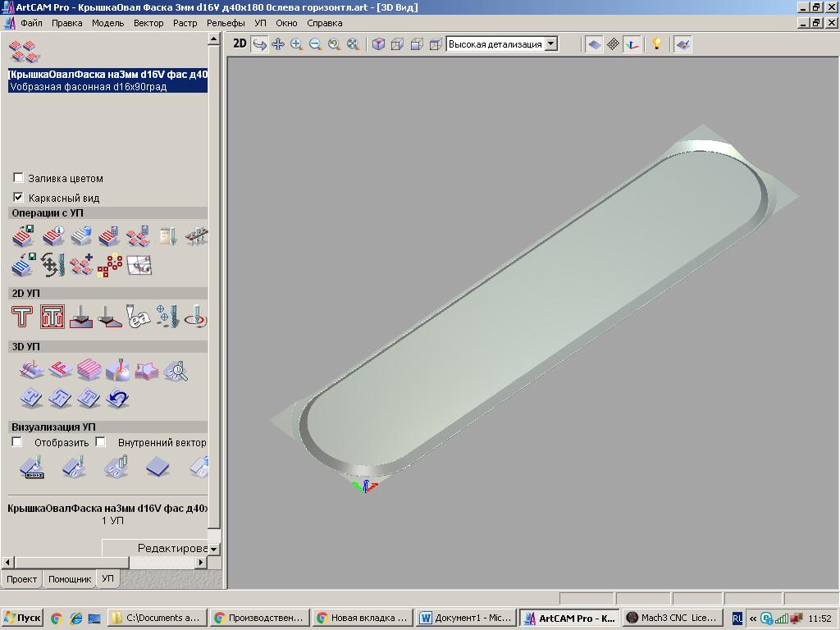Click the save toolpath icon

tap(23, 236)
